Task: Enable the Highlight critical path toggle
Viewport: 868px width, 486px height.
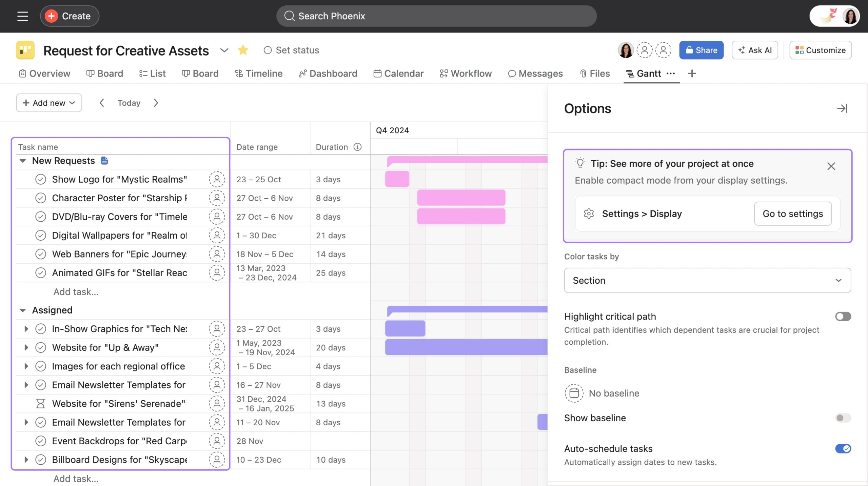Action: (x=843, y=316)
